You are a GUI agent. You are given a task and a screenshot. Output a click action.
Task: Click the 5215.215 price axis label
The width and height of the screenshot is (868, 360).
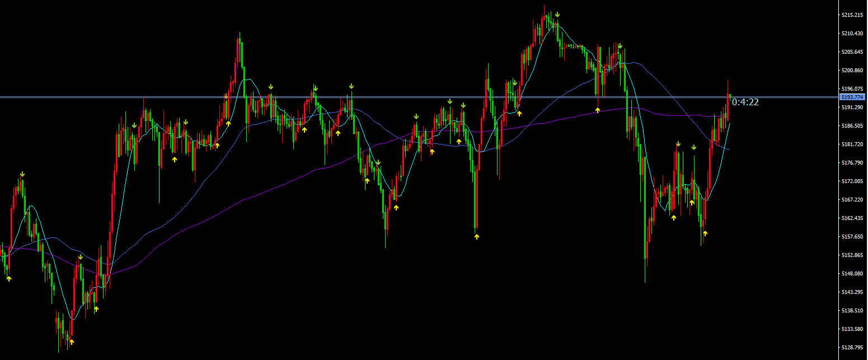point(852,15)
